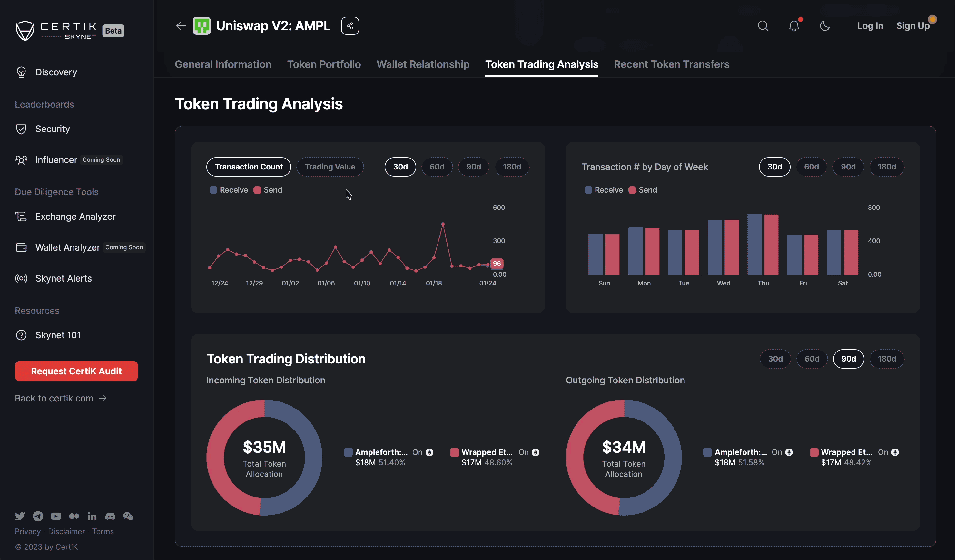955x560 pixels.
Task: Open the search magnifier icon
Action: click(763, 26)
